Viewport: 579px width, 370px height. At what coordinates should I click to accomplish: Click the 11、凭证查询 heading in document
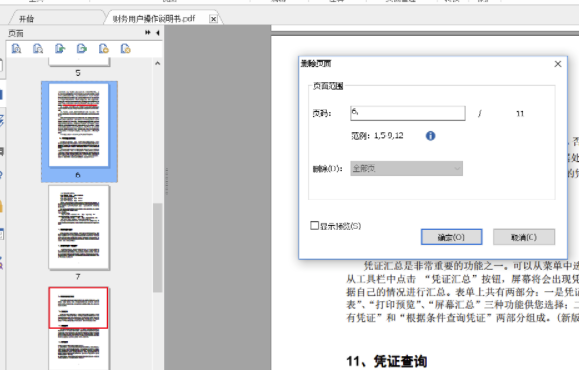(x=386, y=361)
